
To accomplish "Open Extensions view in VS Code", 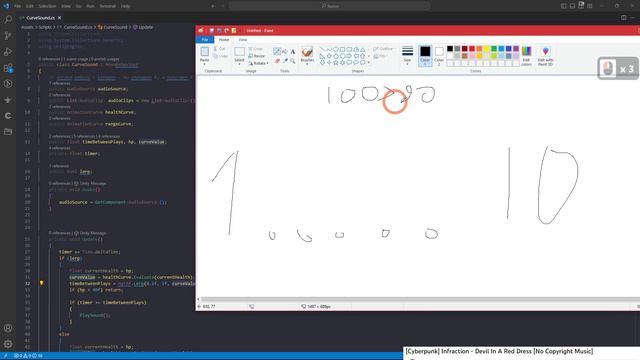I will tap(8, 68).
